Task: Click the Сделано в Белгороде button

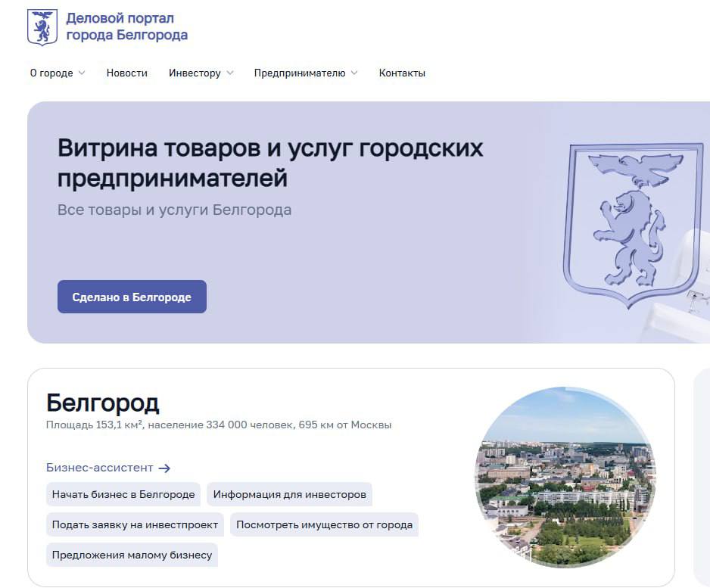Action: click(132, 296)
